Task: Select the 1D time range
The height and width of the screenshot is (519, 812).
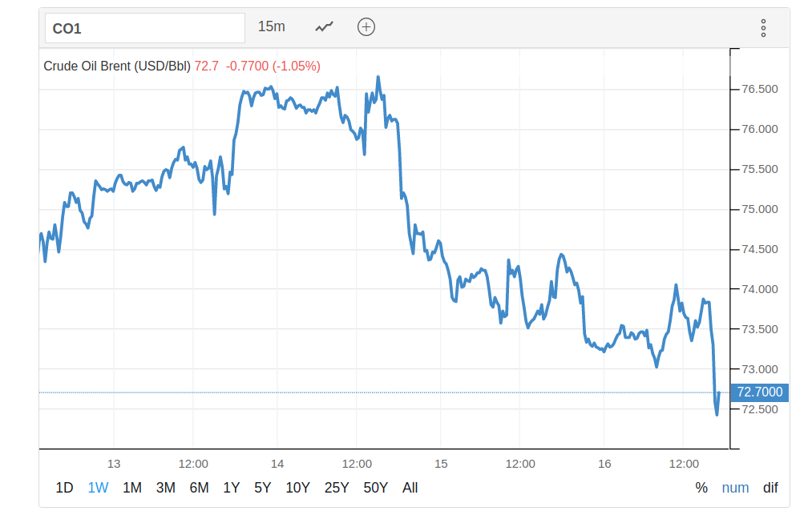Action: (64, 488)
